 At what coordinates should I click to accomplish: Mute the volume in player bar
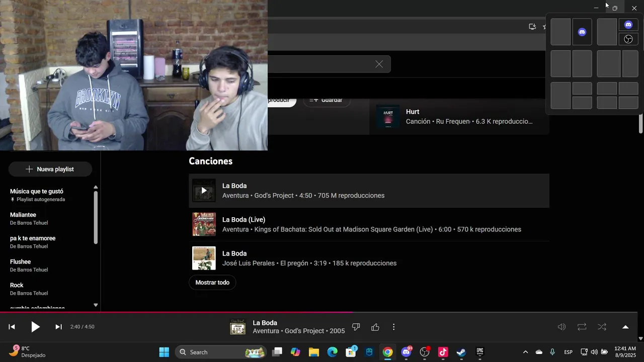[x=562, y=327]
